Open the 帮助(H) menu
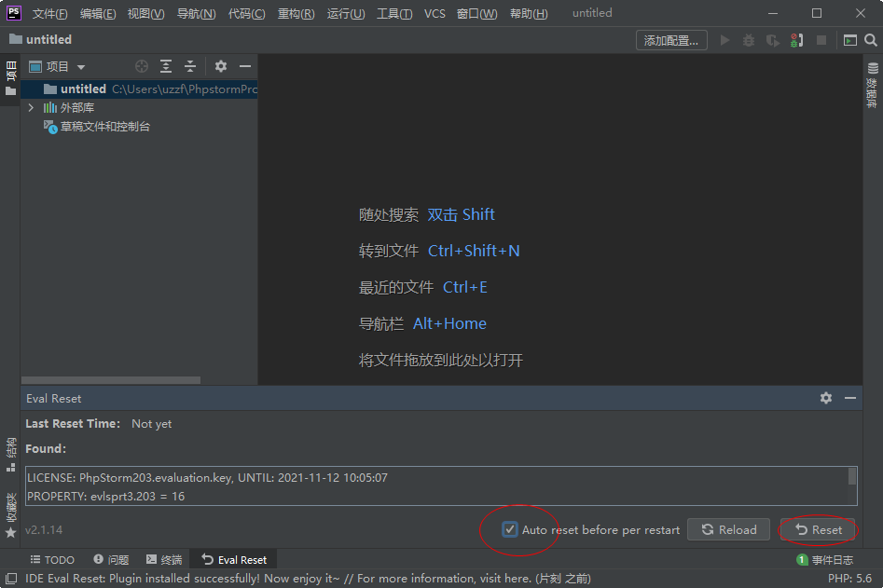The image size is (883, 588). (529, 13)
